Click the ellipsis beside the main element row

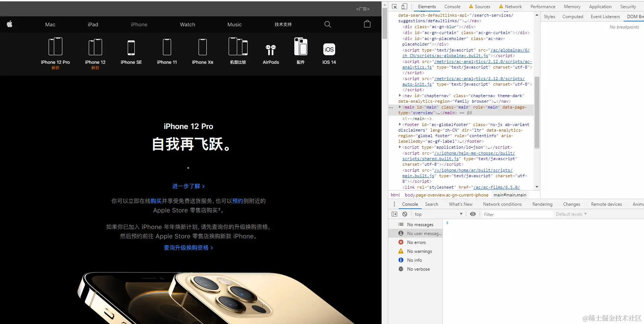click(391, 108)
